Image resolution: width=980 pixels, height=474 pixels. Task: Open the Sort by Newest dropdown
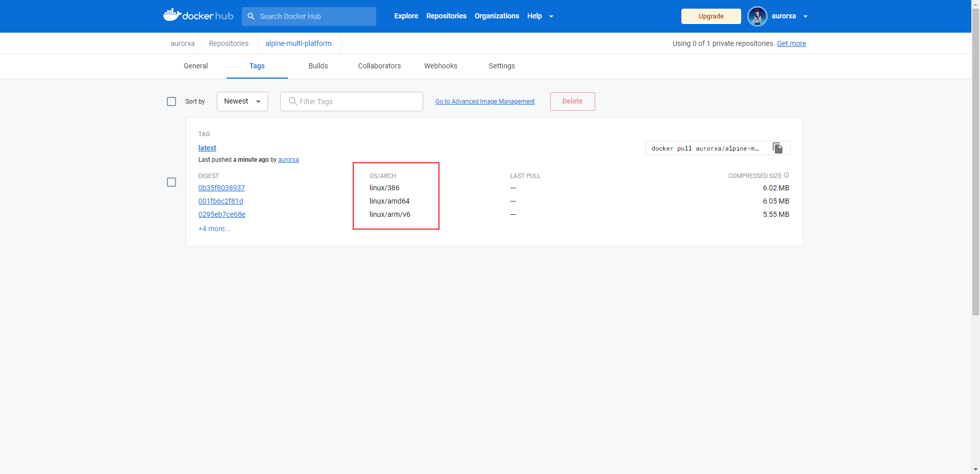click(242, 102)
